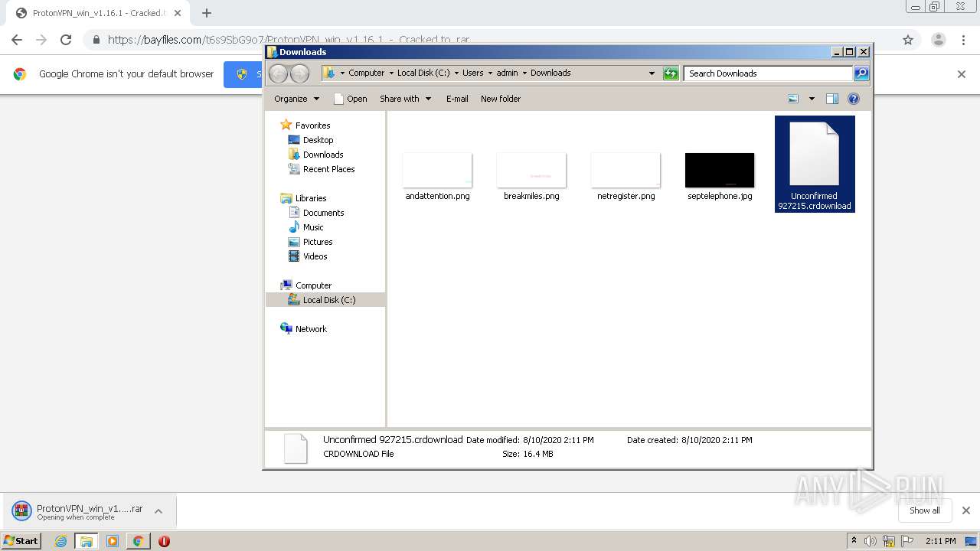Image resolution: width=980 pixels, height=551 pixels.
Task: Switch to Chrome taskbar icon
Action: coord(138,541)
